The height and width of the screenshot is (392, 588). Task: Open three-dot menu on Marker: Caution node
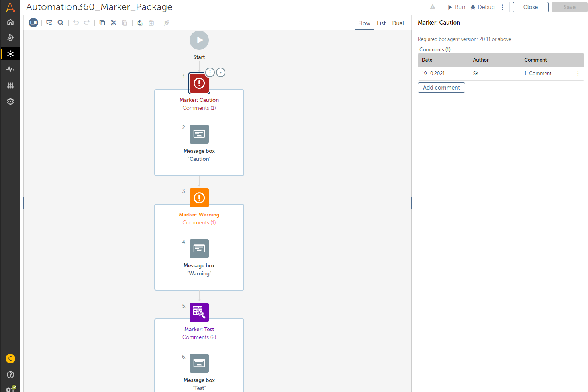point(210,72)
